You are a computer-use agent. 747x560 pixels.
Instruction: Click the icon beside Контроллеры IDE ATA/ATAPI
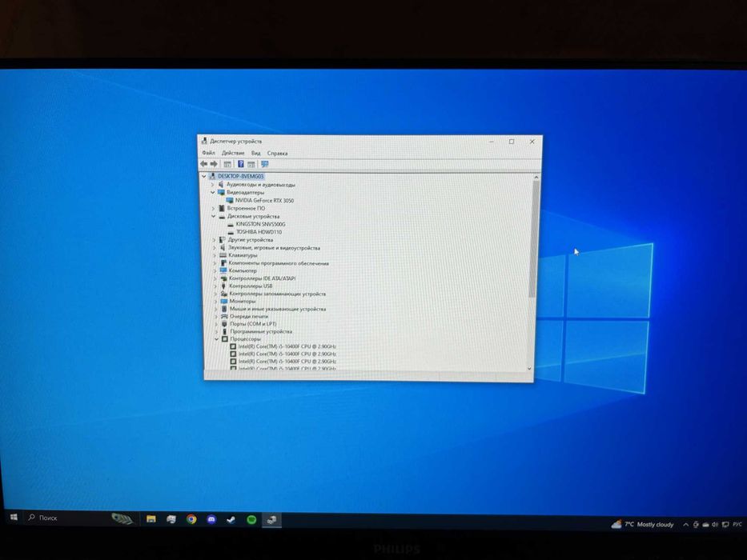(223, 278)
